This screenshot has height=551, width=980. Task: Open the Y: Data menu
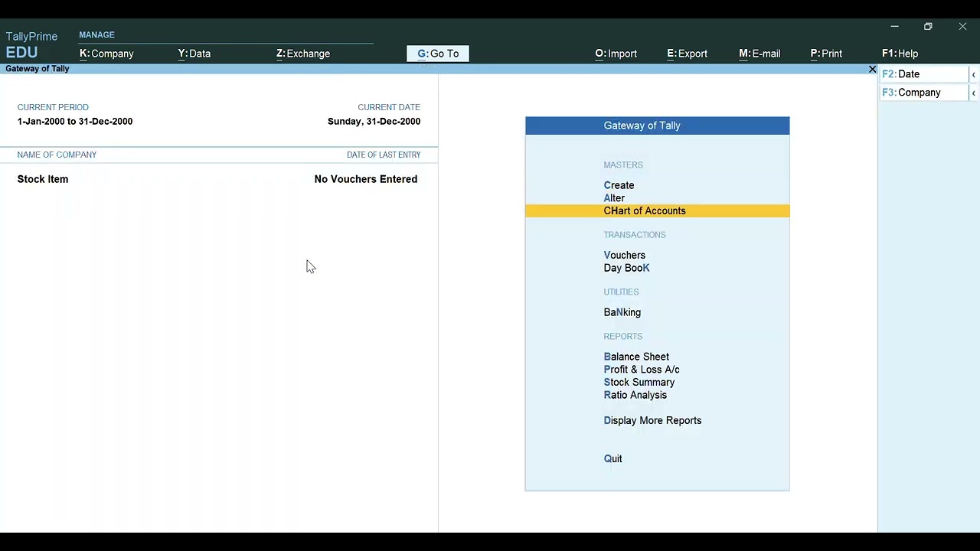(194, 54)
